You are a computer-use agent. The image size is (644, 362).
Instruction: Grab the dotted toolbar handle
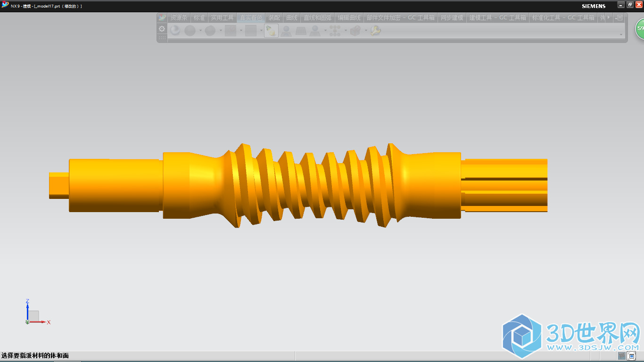click(x=162, y=38)
